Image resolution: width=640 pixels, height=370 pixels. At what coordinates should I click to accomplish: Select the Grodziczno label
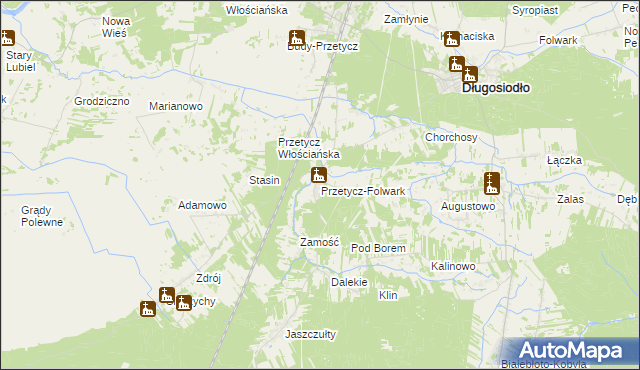pos(102,101)
